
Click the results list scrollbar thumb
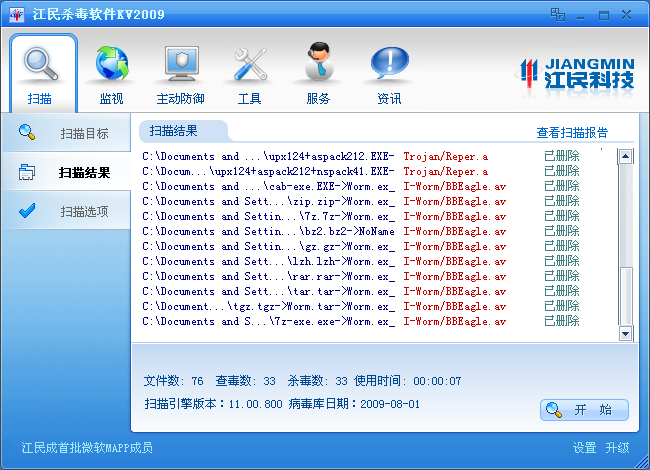tap(625, 296)
